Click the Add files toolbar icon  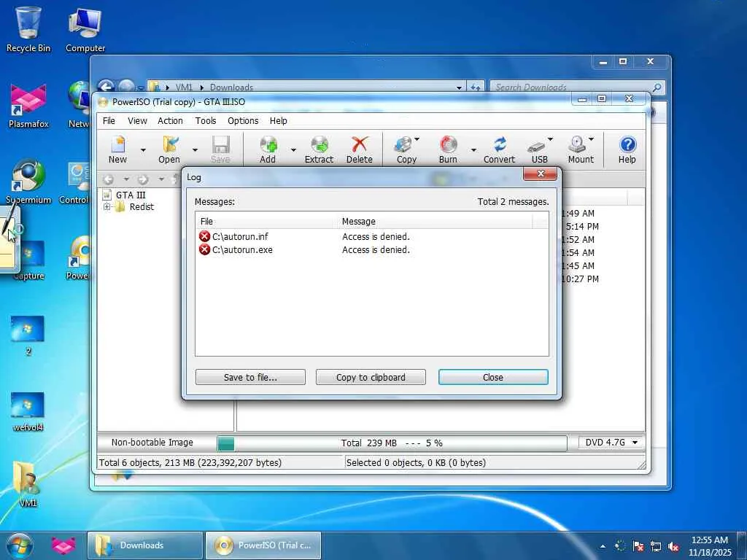pos(268,149)
